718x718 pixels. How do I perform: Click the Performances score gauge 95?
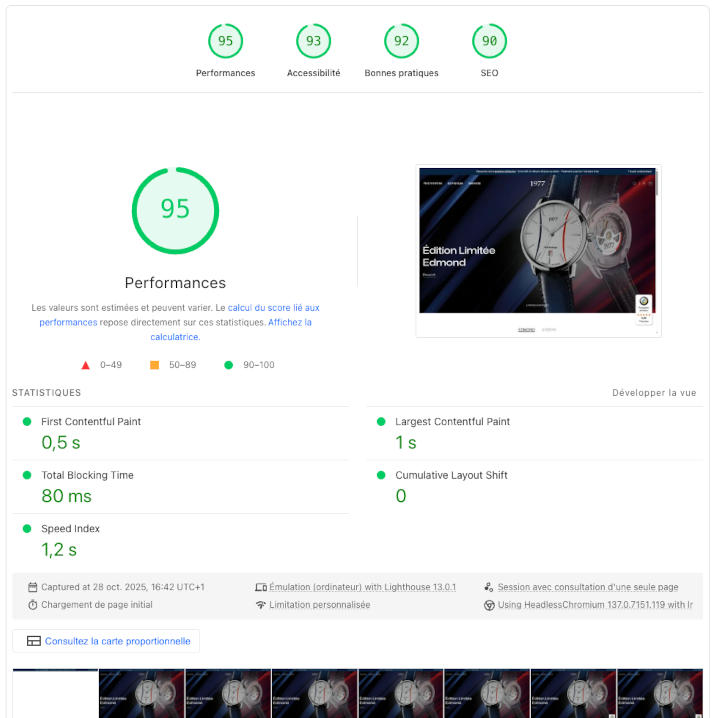[x=225, y=41]
